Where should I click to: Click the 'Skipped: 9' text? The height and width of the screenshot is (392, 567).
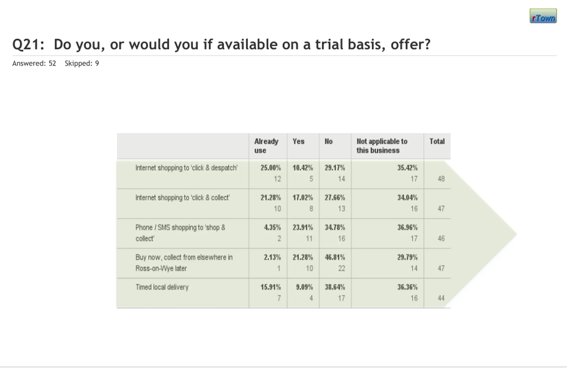coord(82,63)
